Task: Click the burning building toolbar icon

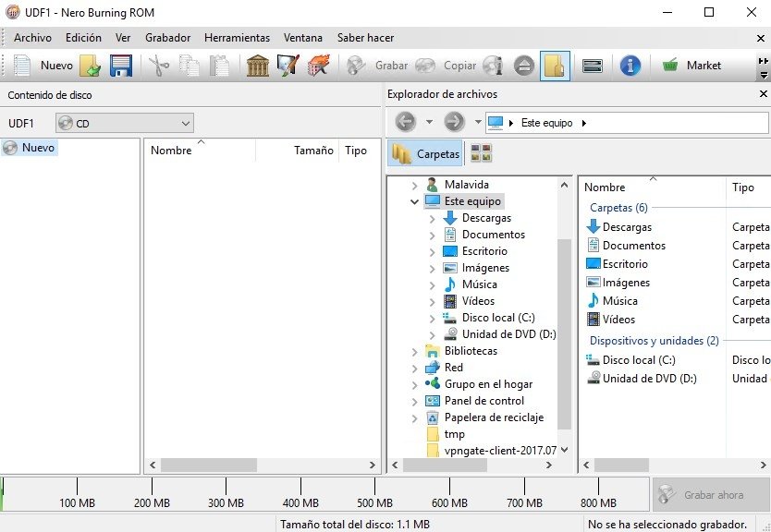Action: click(318, 66)
